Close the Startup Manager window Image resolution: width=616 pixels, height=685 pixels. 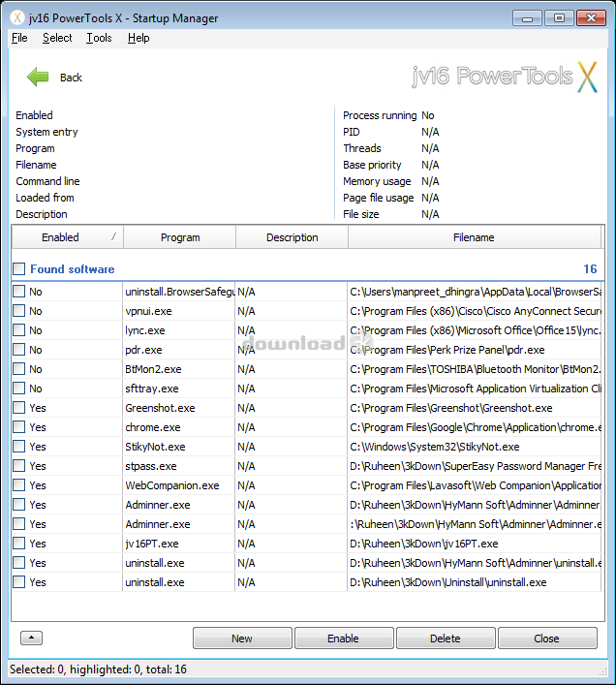pos(591,18)
